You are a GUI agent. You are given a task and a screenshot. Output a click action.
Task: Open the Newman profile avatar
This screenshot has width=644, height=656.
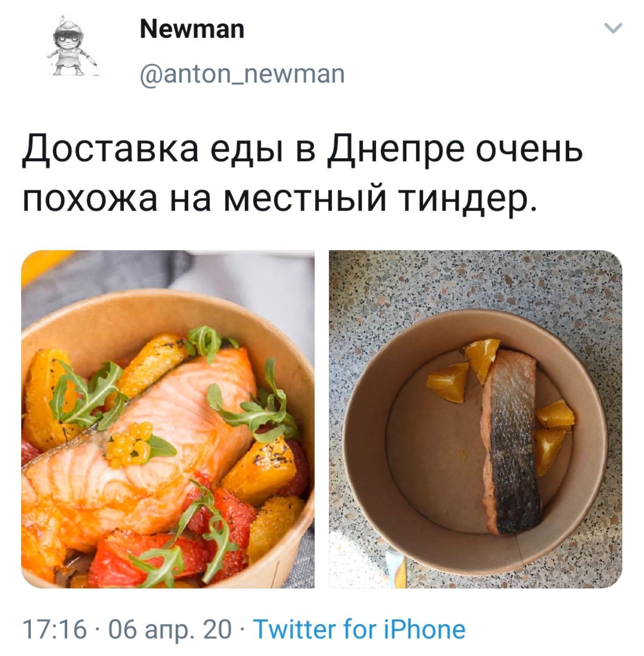[x=72, y=47]
